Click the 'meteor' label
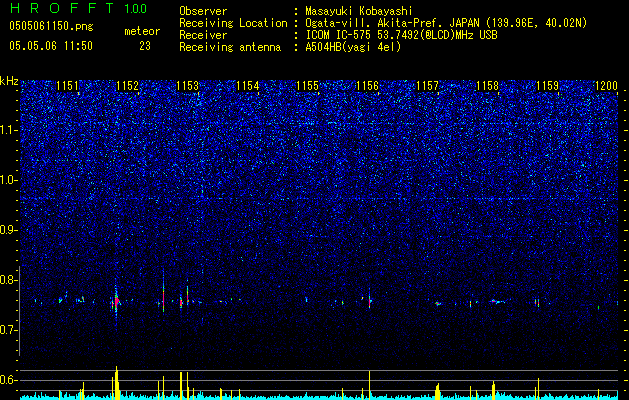 (x=142, y=31)
